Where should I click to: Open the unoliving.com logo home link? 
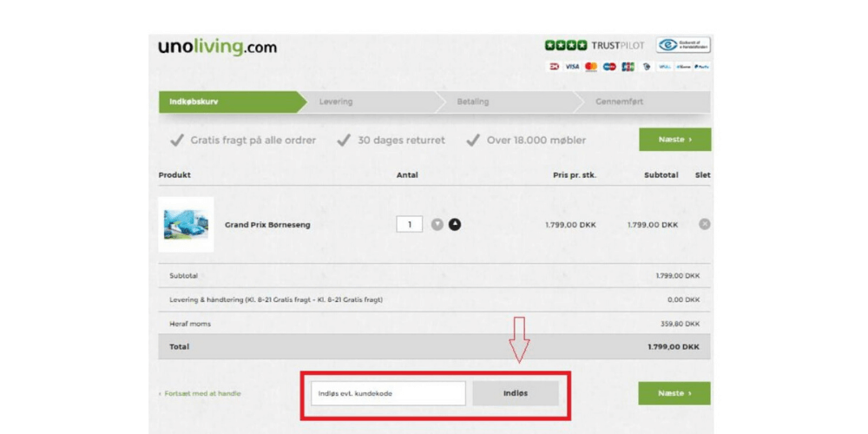218,48
